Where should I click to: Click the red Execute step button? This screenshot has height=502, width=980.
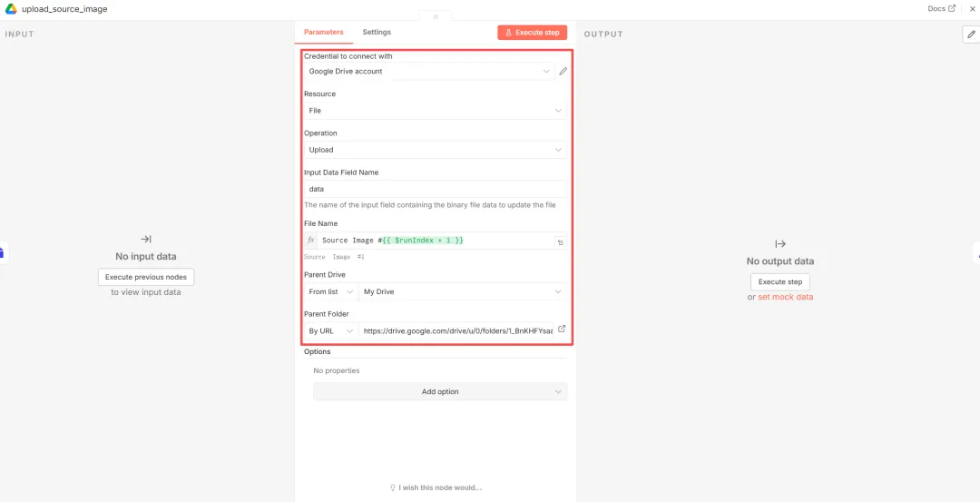click(532, 33)
